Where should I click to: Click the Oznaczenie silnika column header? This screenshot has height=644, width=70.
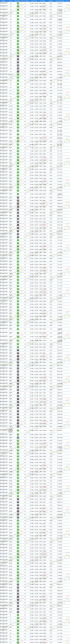[x=60, y=1]
